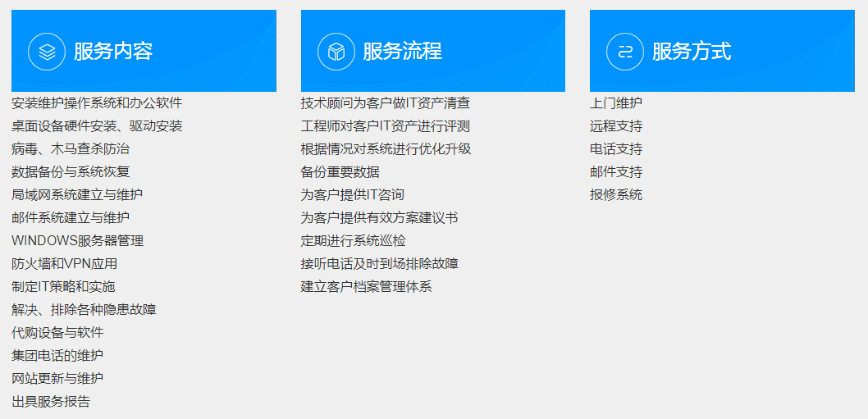Select the 服务流程 header title

[402, 52]
